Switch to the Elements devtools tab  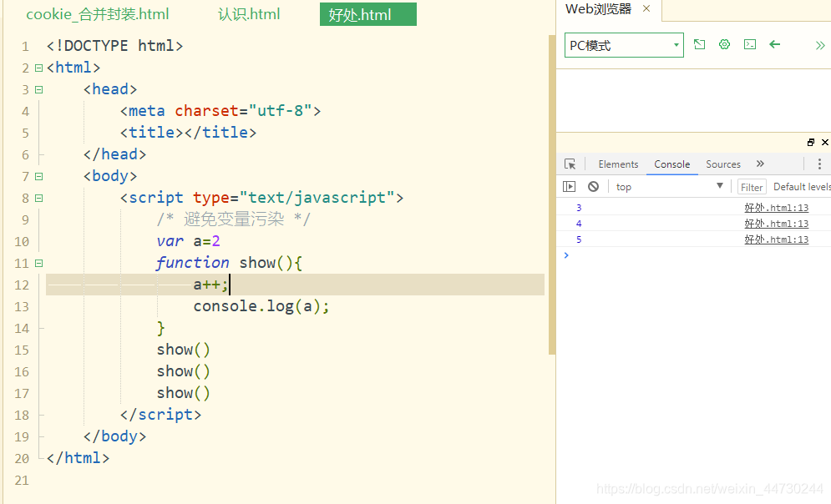point(618,164)
